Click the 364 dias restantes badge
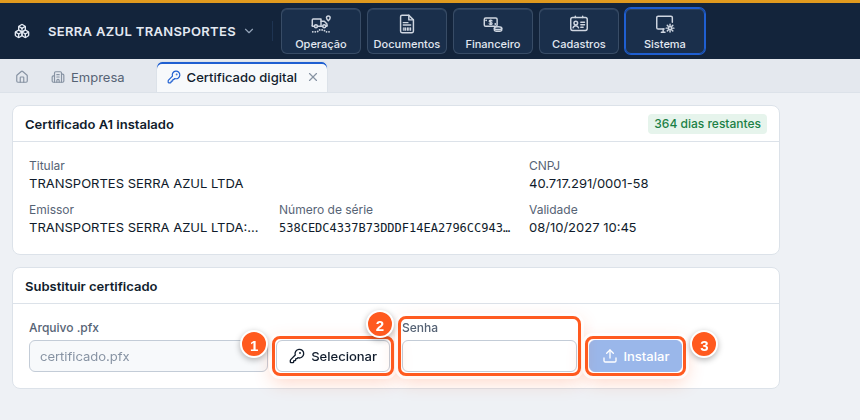The height and width of the screenshot is (420, 860). point(708,124)
